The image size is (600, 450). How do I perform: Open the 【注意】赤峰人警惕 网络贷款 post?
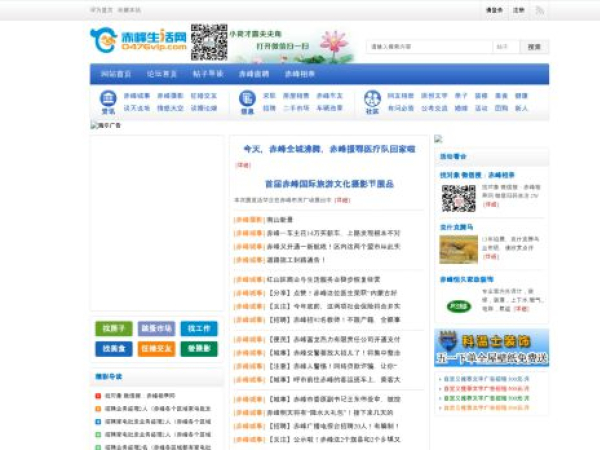click(x=334, y=366)
